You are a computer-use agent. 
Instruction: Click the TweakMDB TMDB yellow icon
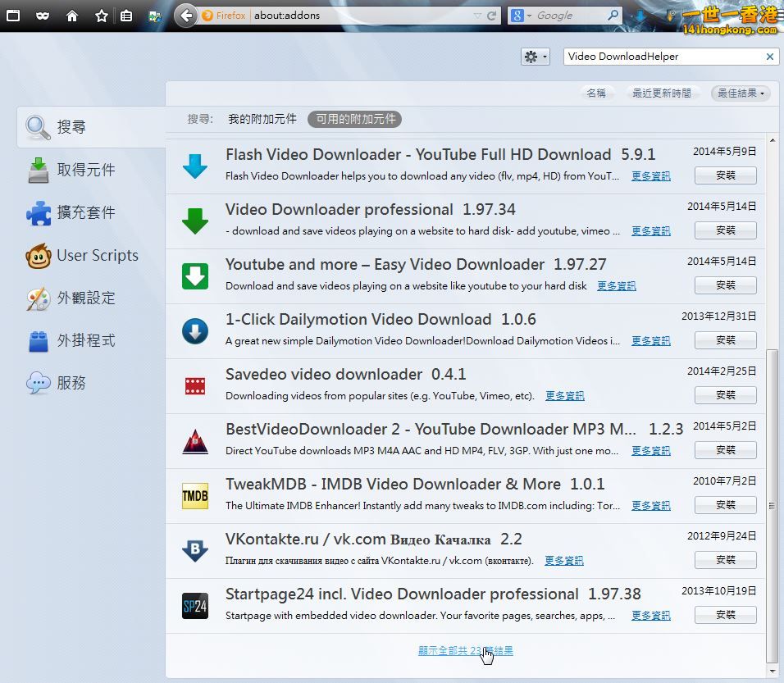click(195, 496)
